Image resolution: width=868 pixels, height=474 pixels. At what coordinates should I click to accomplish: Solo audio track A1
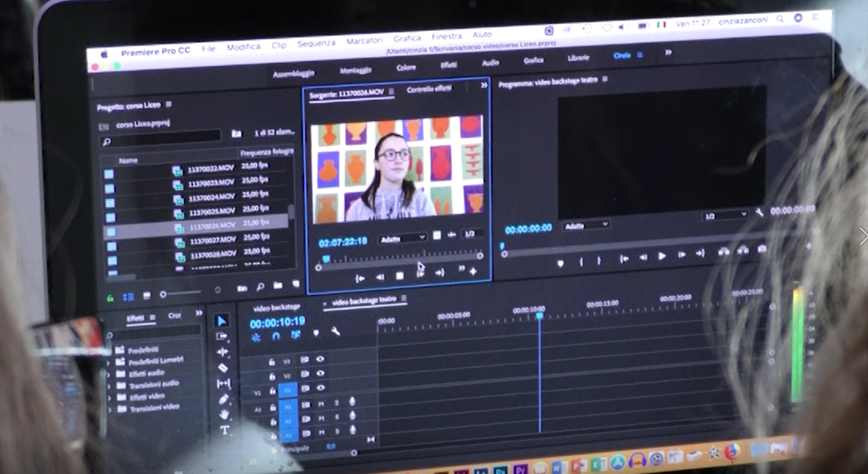coord(337,403)
